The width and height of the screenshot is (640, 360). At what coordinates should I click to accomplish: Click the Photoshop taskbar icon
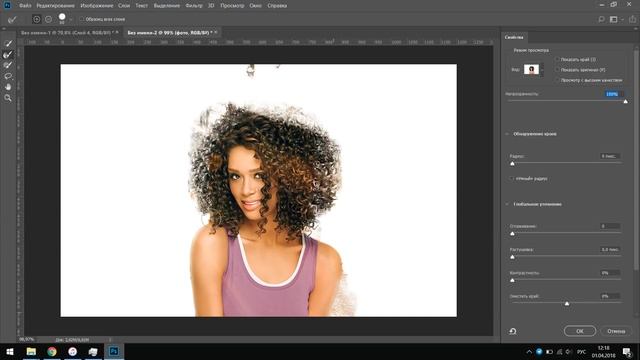114,351
